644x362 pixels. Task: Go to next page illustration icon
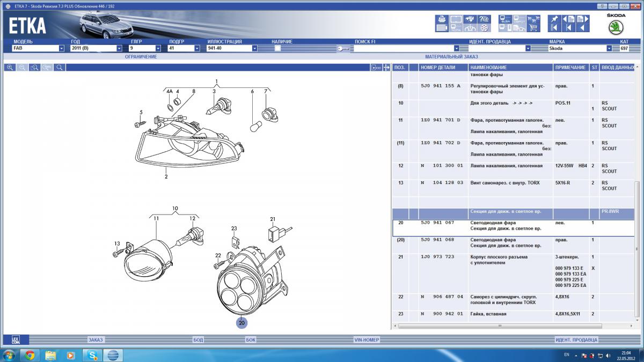pos(582,19)
